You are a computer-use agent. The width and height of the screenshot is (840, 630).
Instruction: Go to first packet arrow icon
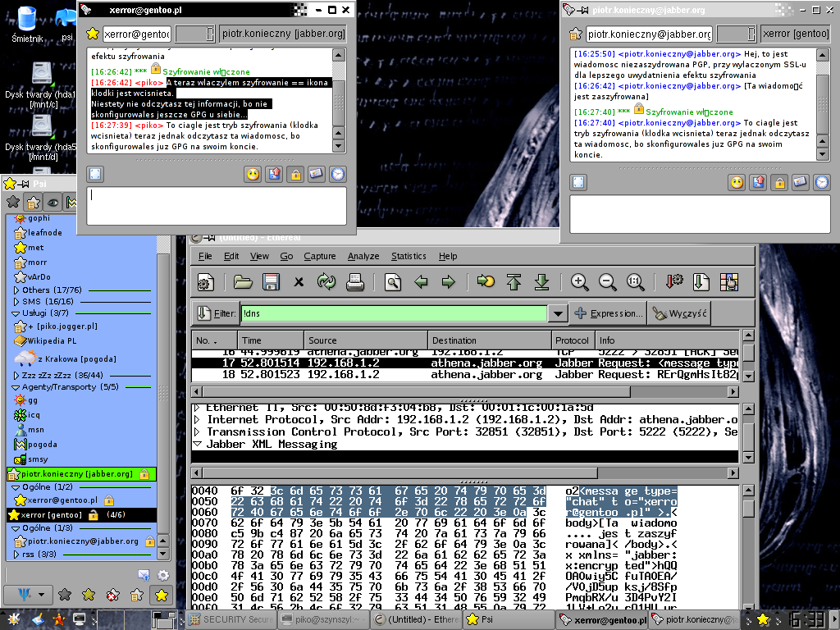tap(514, 282)
